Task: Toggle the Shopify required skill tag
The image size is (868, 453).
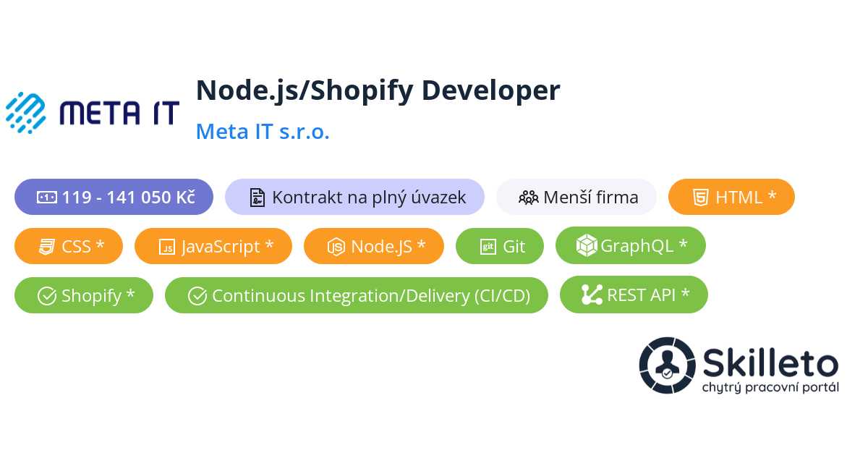Action: (83, 295)
